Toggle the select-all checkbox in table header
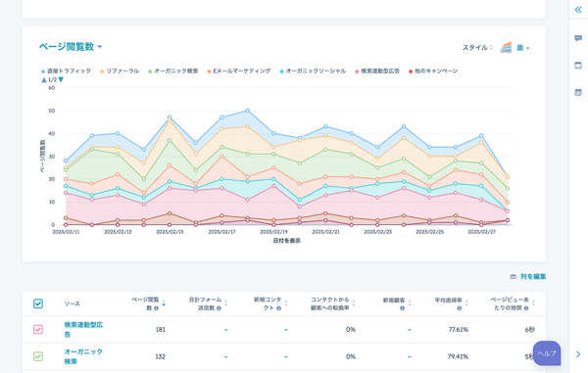588x373 pixels. (x=38, y=303)
